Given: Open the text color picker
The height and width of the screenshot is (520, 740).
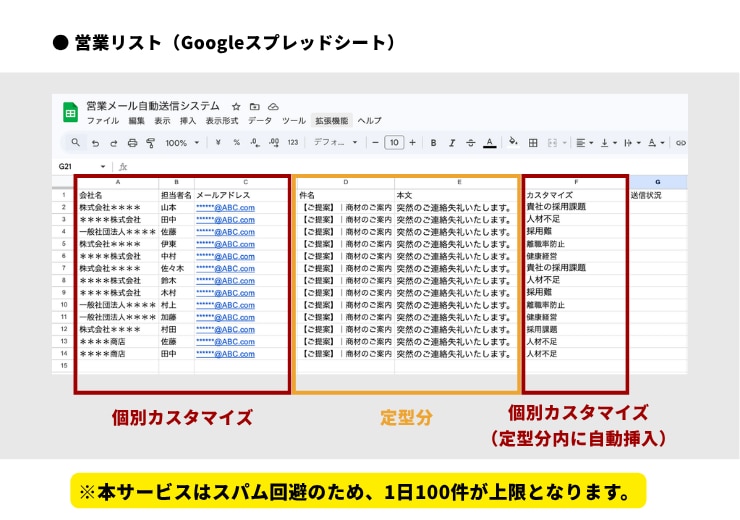Looking at the screenshot, I should pyautogui.click(x=489, y=143).
